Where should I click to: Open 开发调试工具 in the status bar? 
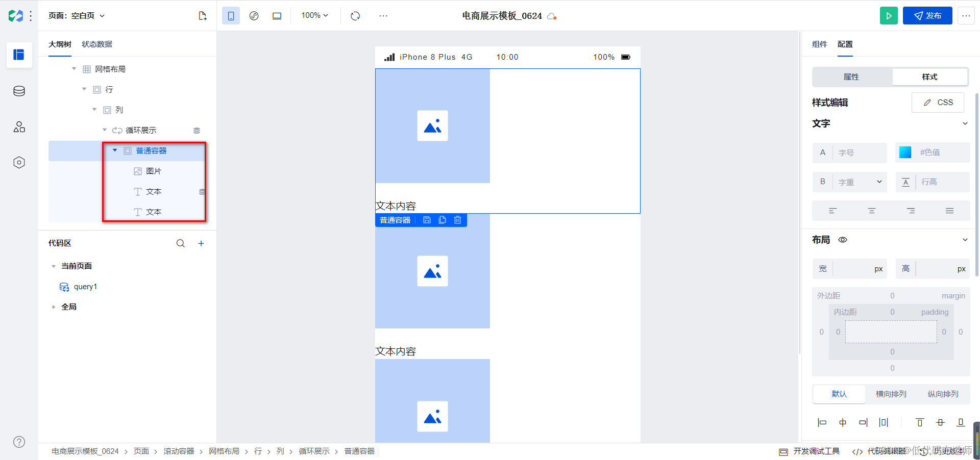point(809,451)
